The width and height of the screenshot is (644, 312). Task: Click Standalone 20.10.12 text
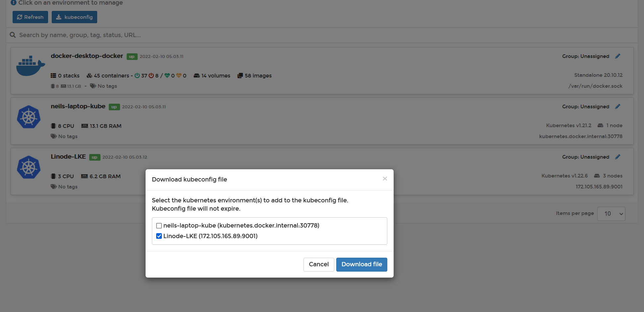point(598,75)
